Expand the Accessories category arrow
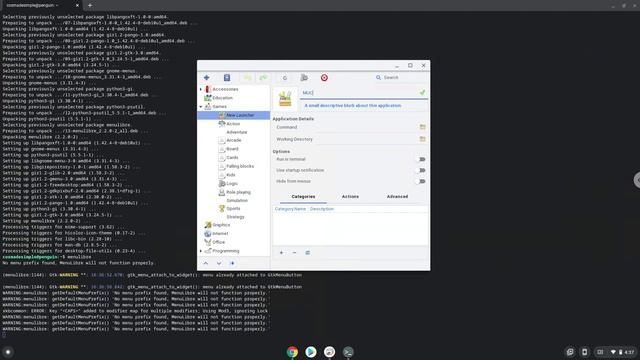Image resolution: width=640 pixels, height=360 pixels. tap(200, 89)
